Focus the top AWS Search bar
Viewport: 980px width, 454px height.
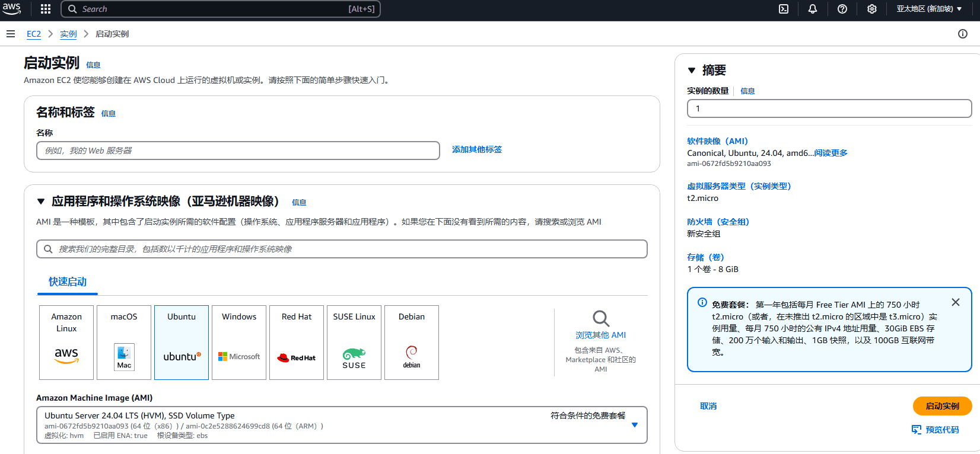(x=221, y=9)
